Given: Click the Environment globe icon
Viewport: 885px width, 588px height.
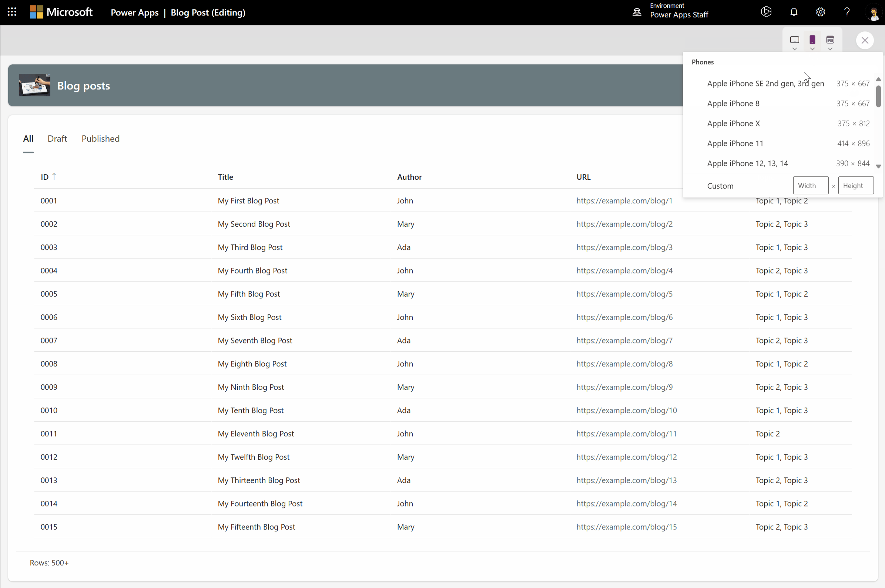Looking at the screenshot, I should 637,12.
